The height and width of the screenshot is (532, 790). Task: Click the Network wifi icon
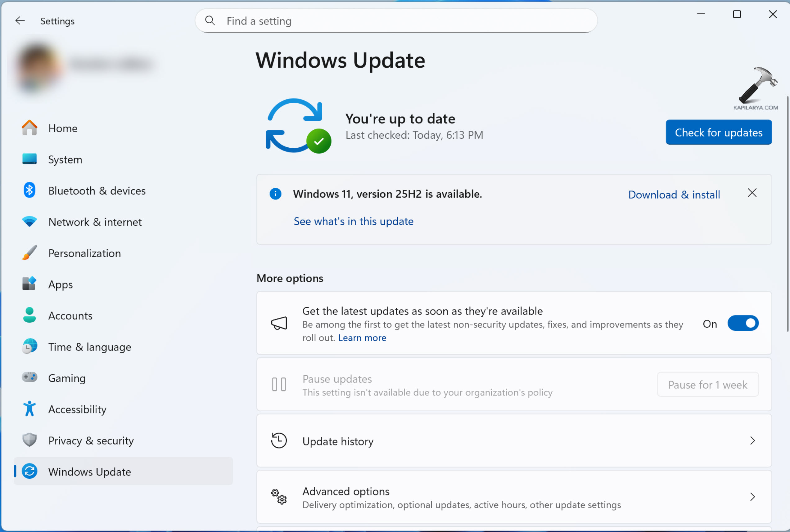[29, 221]
